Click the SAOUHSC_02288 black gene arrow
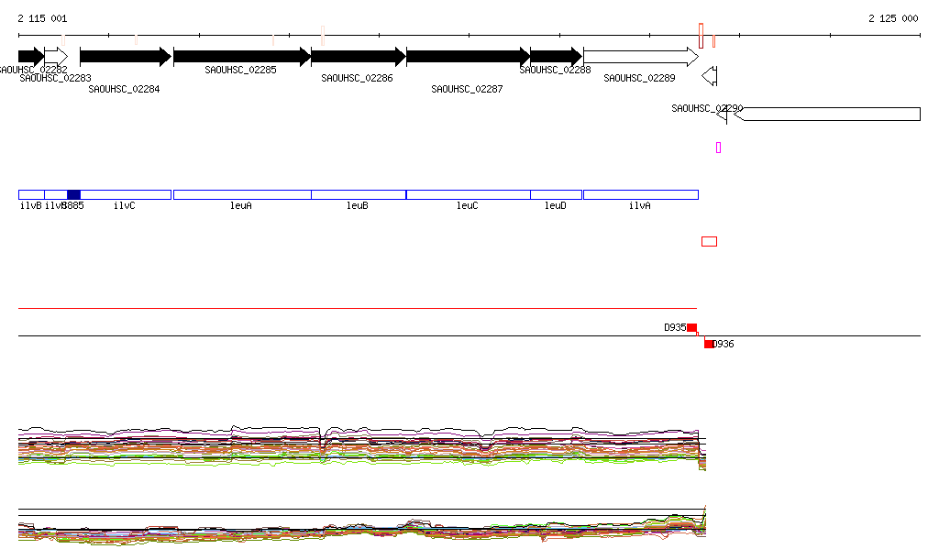 click(x=557, y=57)
